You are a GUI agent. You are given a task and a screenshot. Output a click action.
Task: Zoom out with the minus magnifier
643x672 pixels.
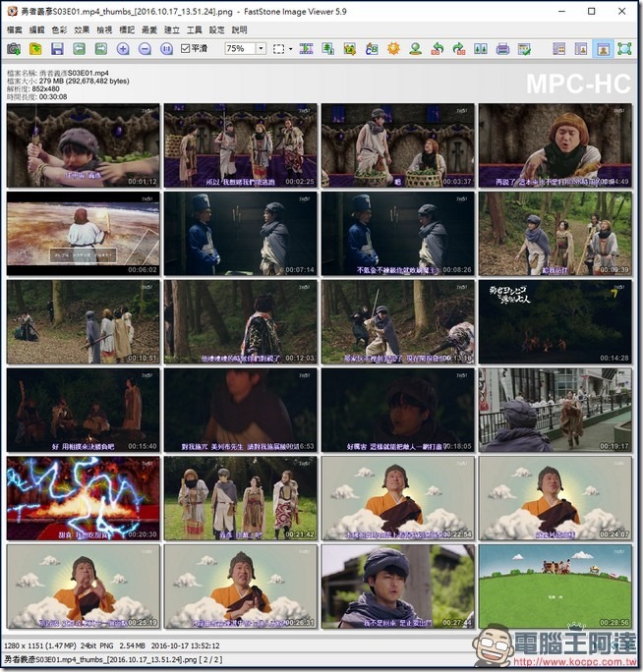[x=145, y=49]
